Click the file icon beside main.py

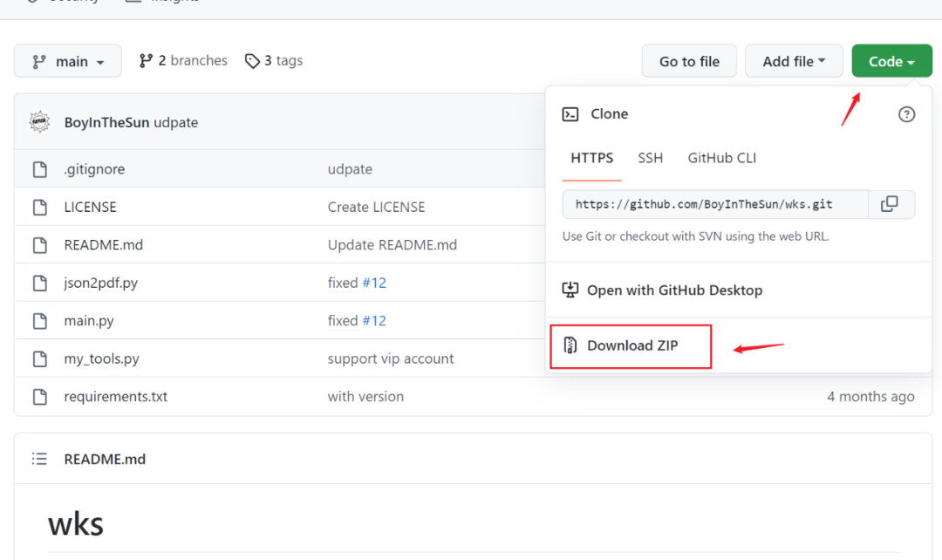click(x=39, y=321)
